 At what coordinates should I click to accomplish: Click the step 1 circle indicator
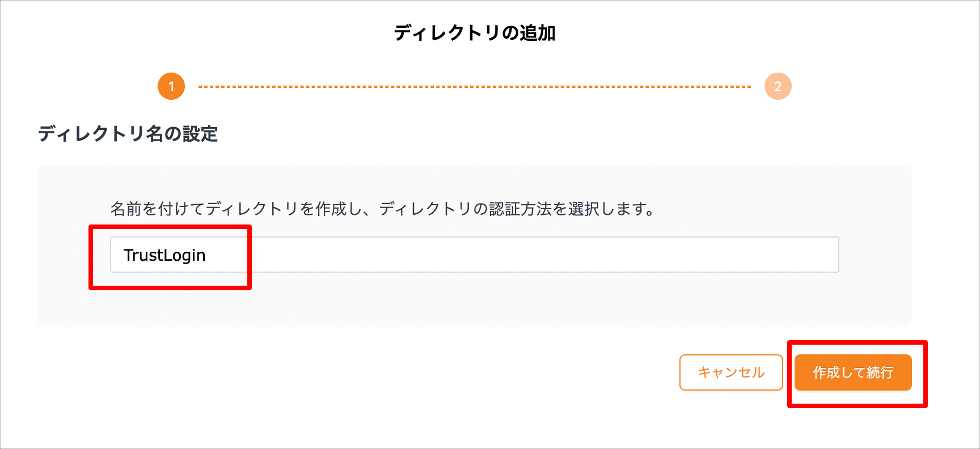tap(171, 86)
